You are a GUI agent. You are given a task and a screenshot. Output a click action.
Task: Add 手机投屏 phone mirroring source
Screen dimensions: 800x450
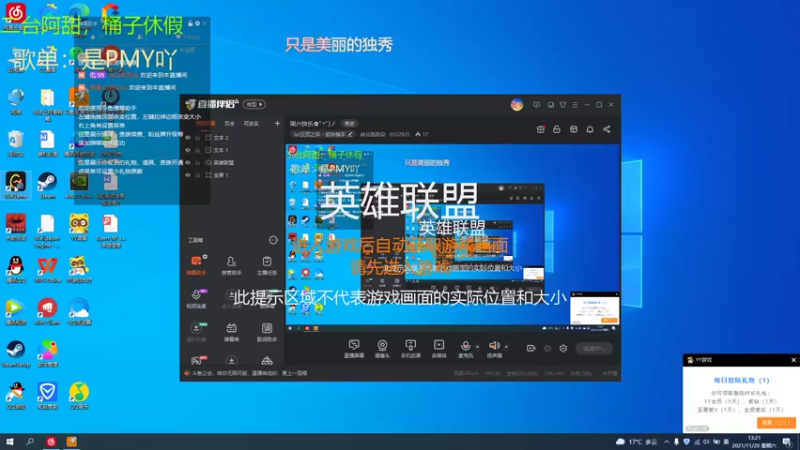pyautogui.click(x=410, y=348)
